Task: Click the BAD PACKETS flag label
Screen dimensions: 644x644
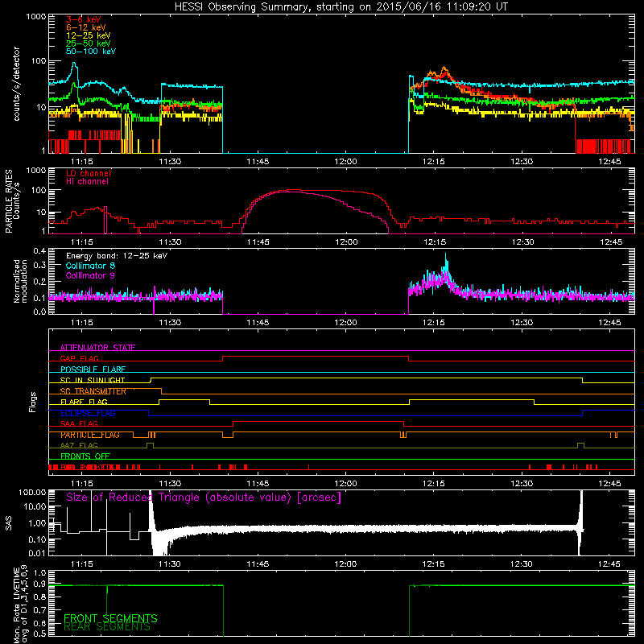Action: pos(90,467)
